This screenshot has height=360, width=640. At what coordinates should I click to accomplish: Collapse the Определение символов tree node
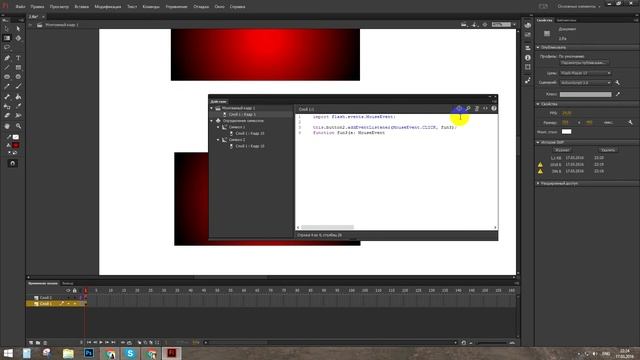[211, 121]
